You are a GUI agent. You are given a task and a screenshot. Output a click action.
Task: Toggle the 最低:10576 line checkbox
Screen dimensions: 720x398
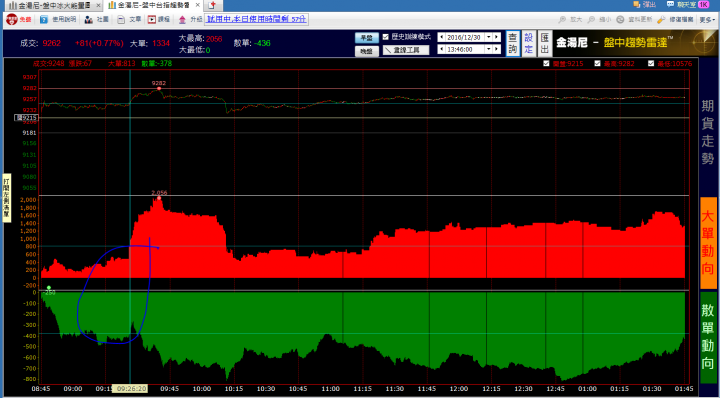pyautogui.click(x=651, y=63)
